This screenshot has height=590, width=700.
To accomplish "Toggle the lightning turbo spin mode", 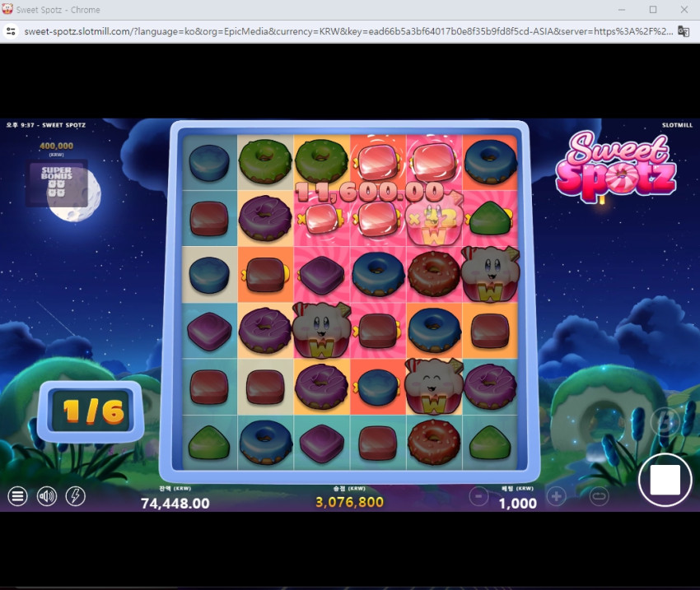I will (76, 496).
